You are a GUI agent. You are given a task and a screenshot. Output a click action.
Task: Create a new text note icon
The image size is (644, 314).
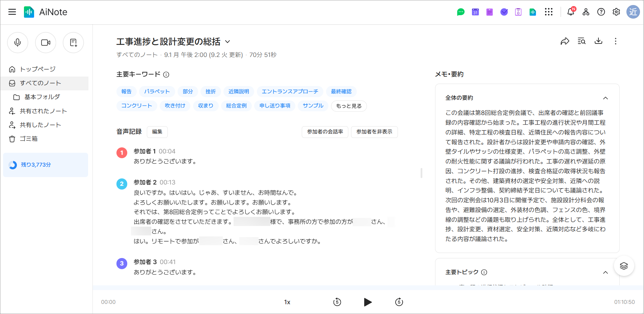tap(73, 42)
